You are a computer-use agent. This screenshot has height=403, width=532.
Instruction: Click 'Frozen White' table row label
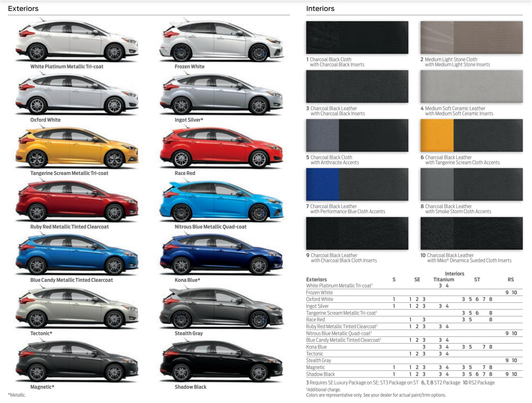[x=319, y=292]
